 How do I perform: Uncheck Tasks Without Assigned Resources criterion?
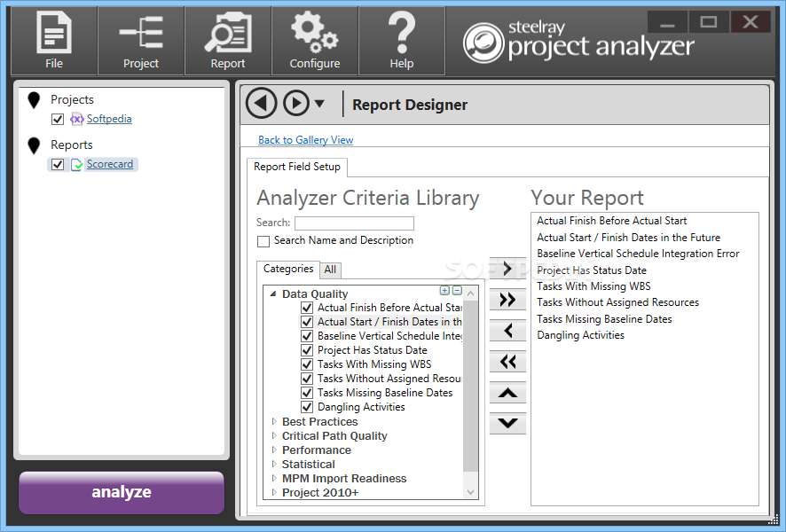(x=307, y=379)
